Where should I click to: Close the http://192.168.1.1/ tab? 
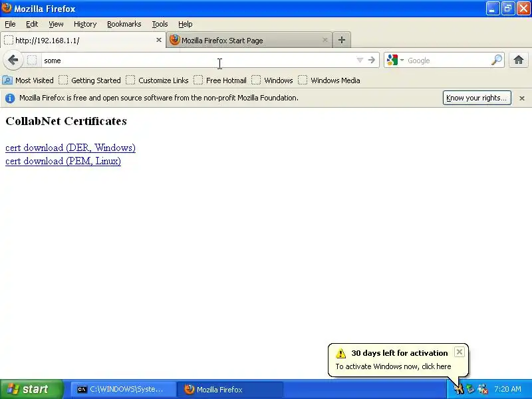click(158, 40)
